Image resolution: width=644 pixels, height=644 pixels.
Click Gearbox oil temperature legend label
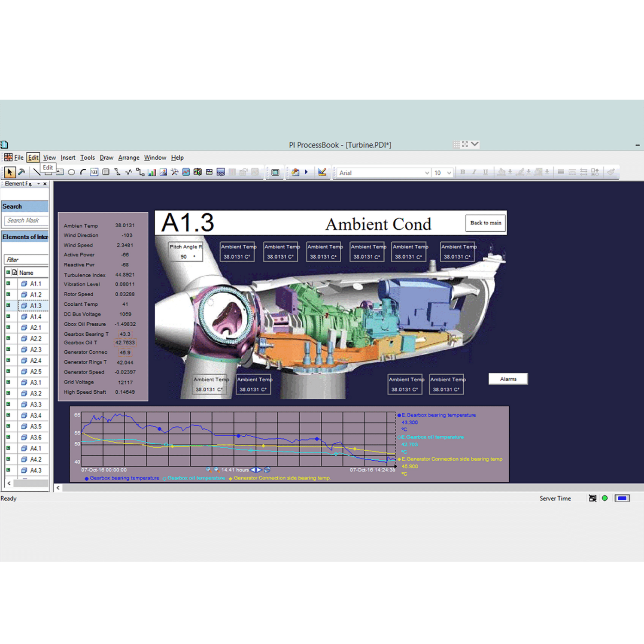[x=196, y=478]
